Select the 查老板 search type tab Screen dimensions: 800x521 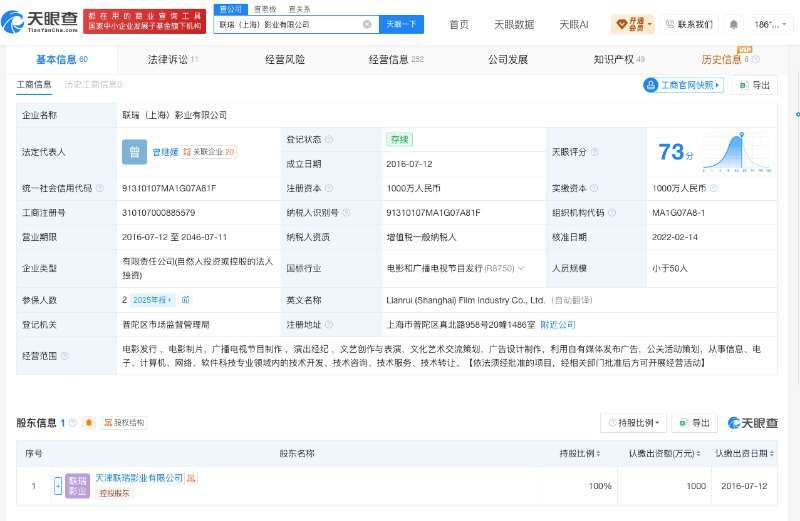point(265,9)
